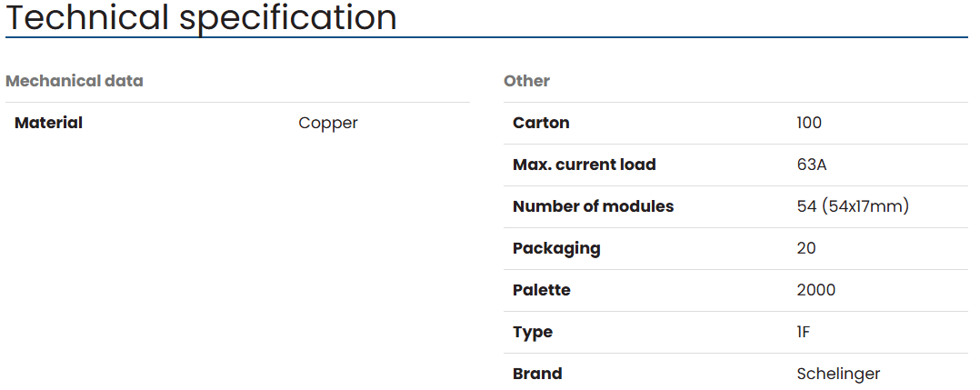Select the Copper material value
Viewport: 980px width, 390px height.
(328, 123)
